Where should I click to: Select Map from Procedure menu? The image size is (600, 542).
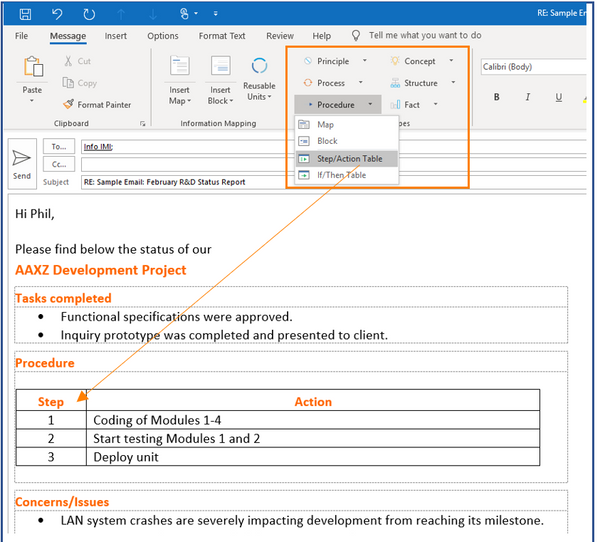coord(347,124)
